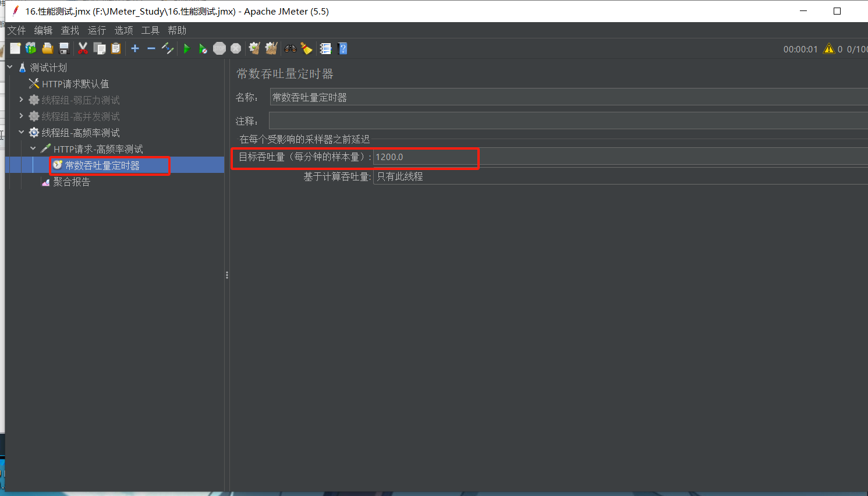
Task: Toggle enable/disable of selected element
Action: click(x=168, y=48)
